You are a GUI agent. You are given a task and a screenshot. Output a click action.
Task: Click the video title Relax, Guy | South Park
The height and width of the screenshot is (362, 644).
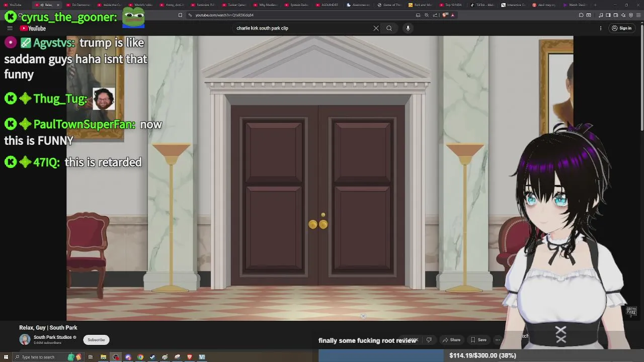[x=48, y=327]
